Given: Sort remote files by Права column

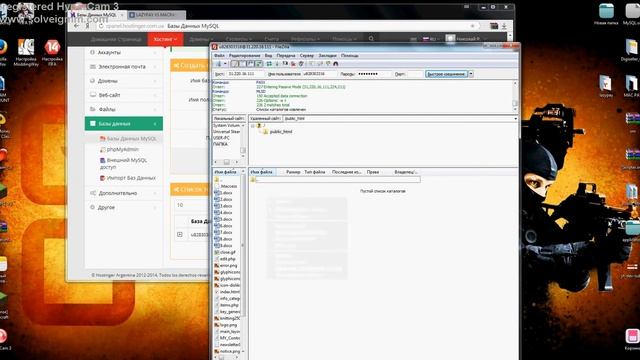Looking at the screenshot, I should [x=373, y=172].
